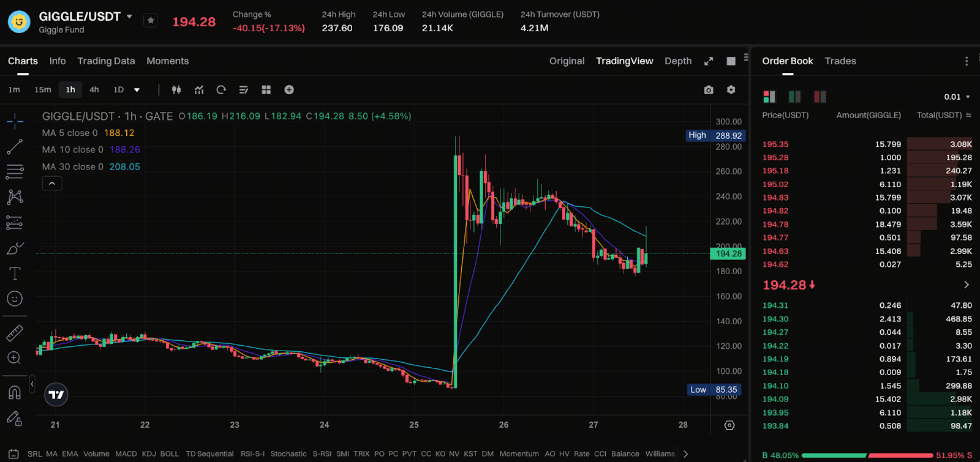
Task: Set timeframe to 15m
Action: 43,90
